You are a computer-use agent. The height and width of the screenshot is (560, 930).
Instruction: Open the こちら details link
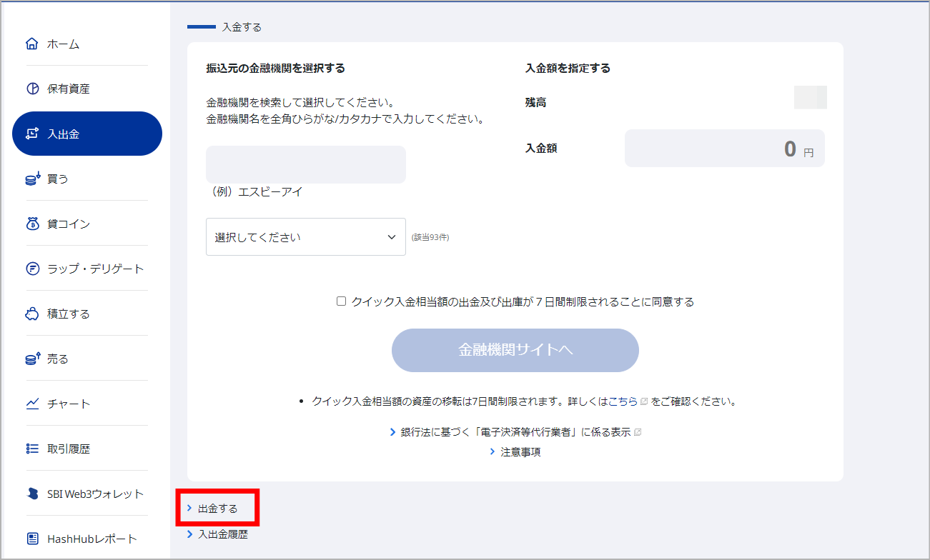(623, 401)
